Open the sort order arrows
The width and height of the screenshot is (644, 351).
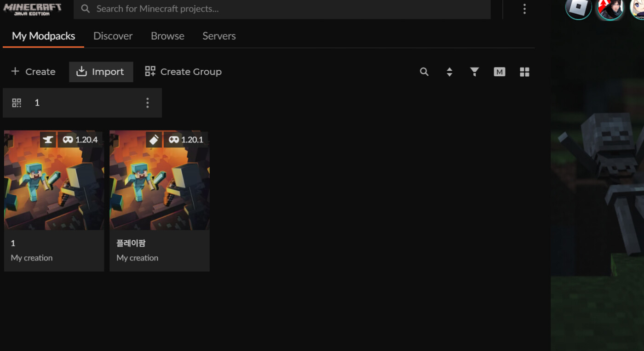point(449,72)
